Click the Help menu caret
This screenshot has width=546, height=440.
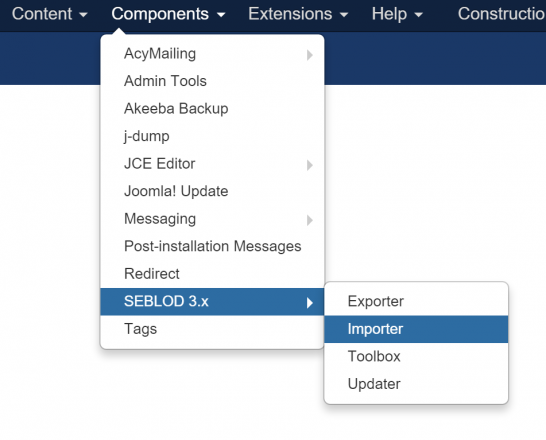tap(419, 15)
